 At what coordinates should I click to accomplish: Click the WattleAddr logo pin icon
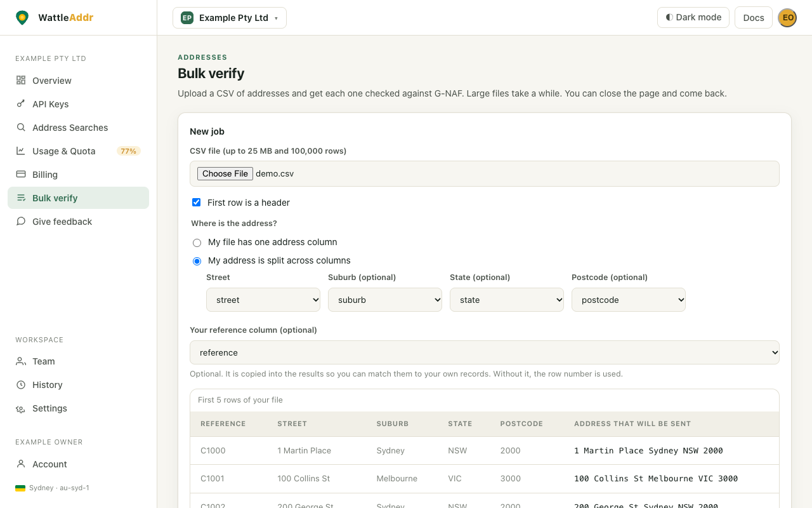tap(22, 18)
